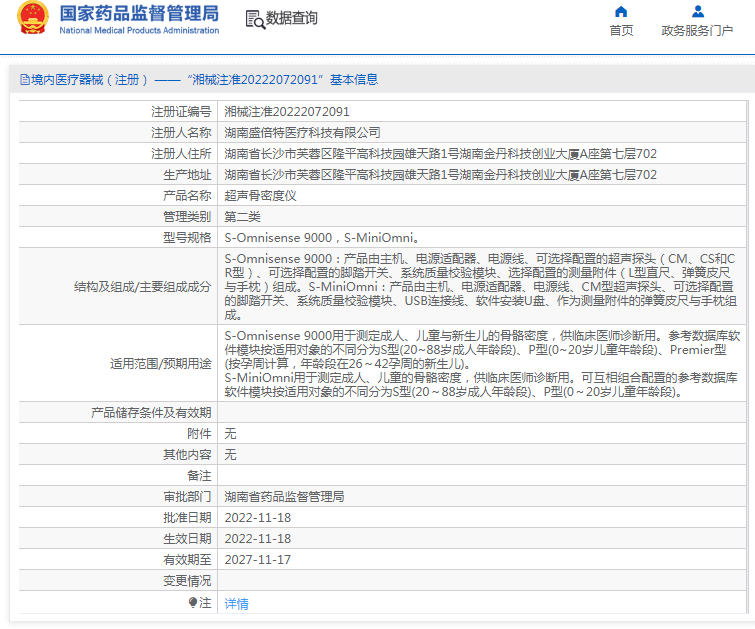
Task: Click the 数据查询 label
Action: click(291, 18)
